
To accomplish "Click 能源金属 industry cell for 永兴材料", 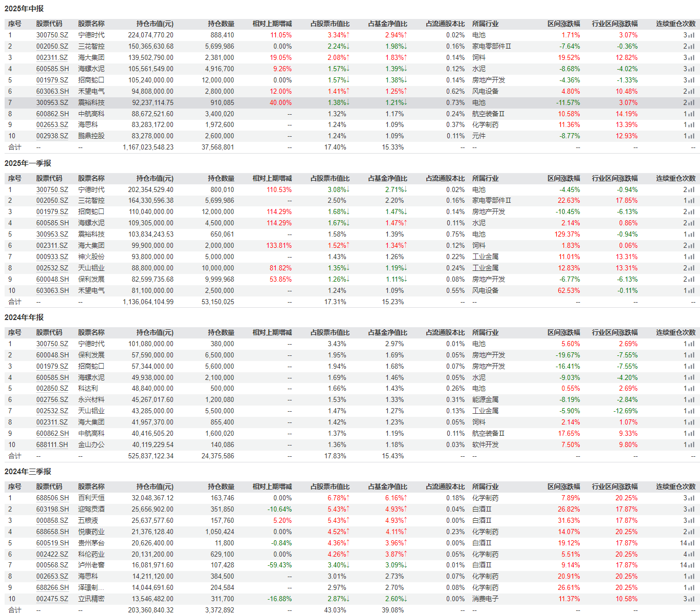I will point(485,400).
